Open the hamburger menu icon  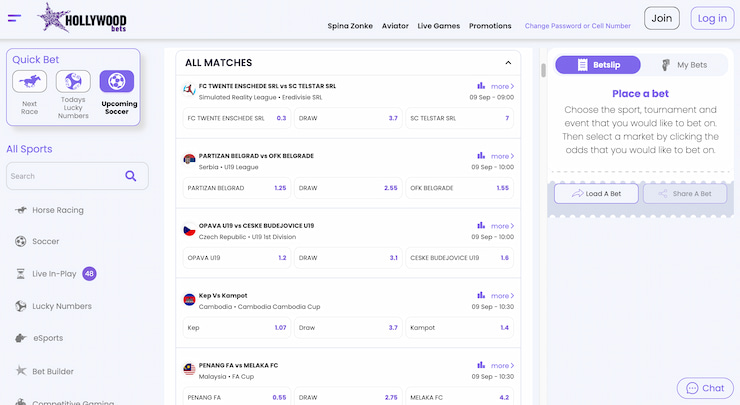pyautogui.click(x=14, y=18)
